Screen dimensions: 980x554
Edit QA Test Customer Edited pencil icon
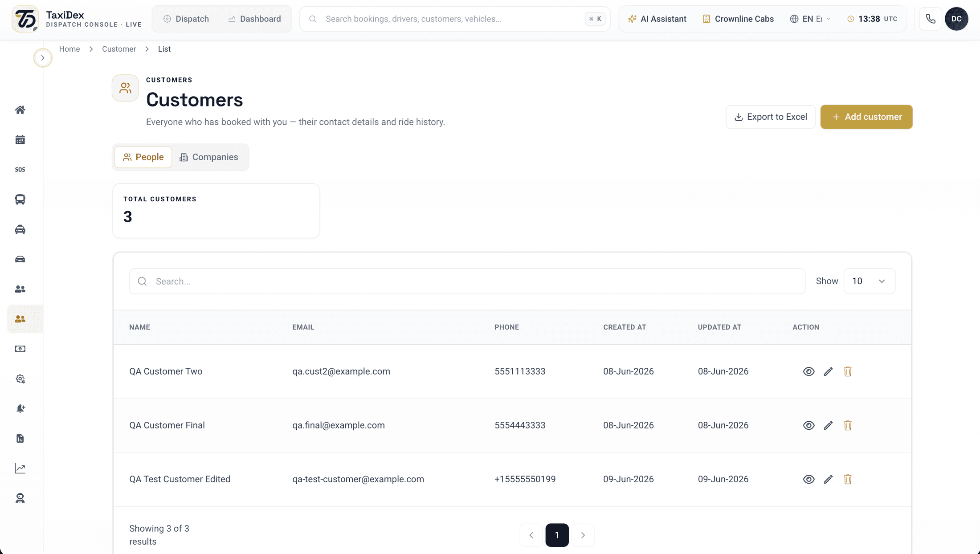coord(828,479)
